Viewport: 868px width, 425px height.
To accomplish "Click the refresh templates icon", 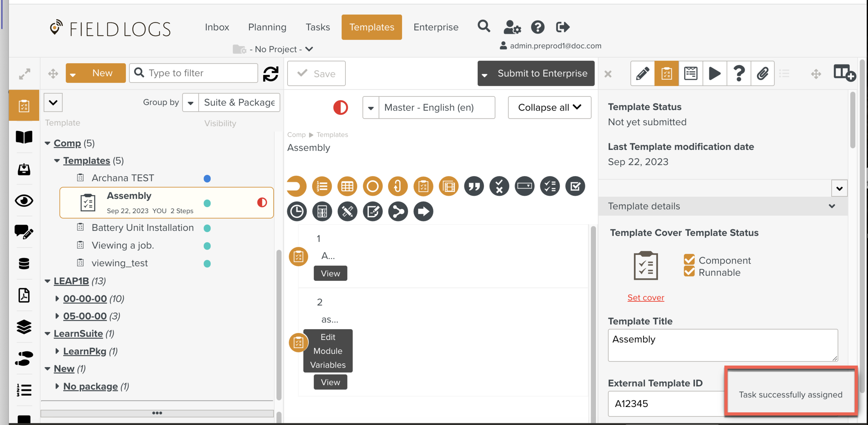I will pos(270,74).
